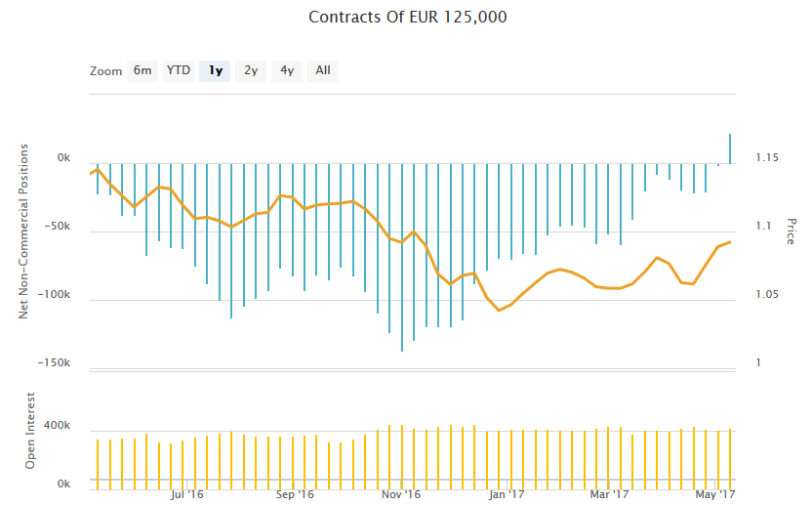Image resolution: width=812 pixels, height=505 pixels.
Task: Choose the 1y zoom range
Action: click(216, 70)
